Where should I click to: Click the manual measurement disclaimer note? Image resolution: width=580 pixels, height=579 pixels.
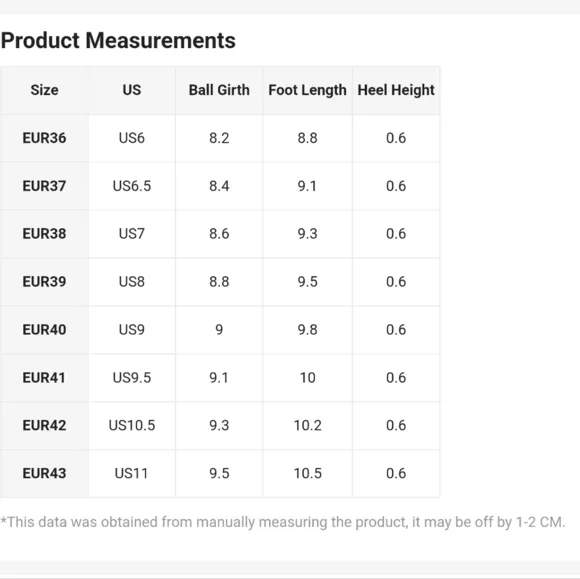point(283,522)
